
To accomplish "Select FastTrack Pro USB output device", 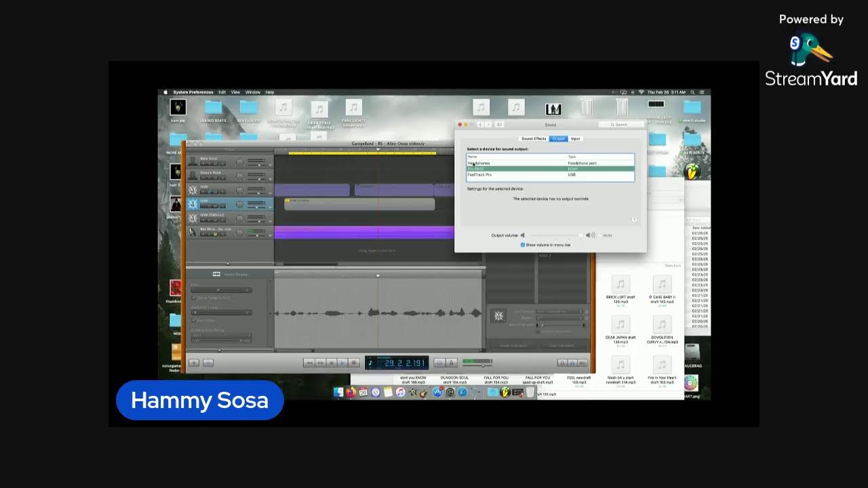I will [550, 175].
